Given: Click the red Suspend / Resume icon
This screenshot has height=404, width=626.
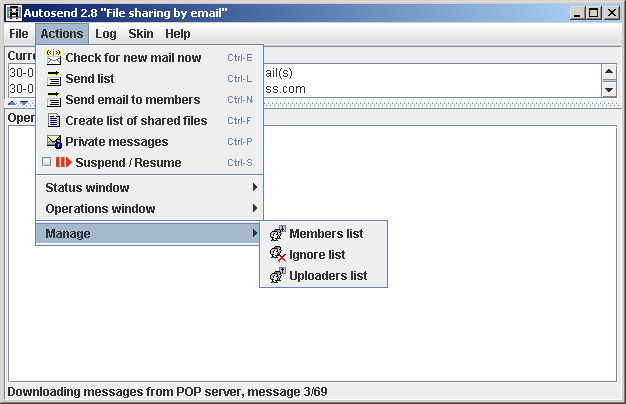Looking at the screenshot, I should (x=63, y=162).
